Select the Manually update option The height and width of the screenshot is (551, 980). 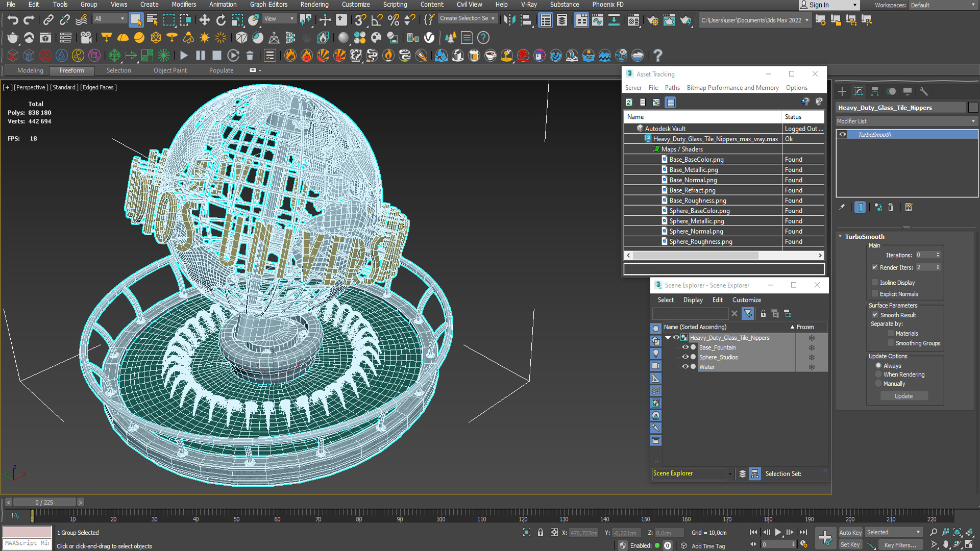point(878,384)
